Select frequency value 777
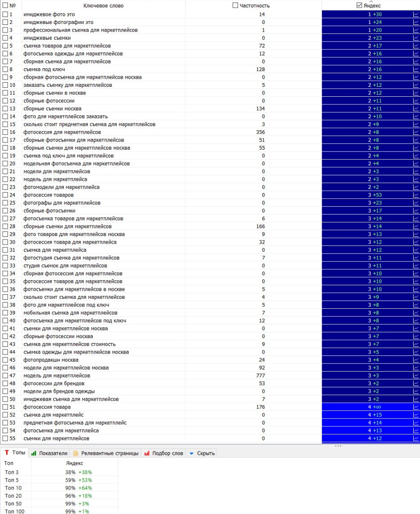 click(261, 376)
